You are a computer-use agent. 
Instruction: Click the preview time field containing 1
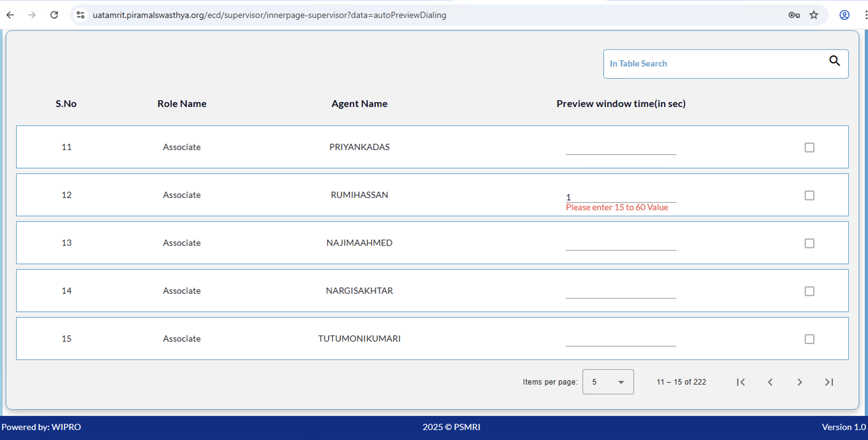(621, 196)
